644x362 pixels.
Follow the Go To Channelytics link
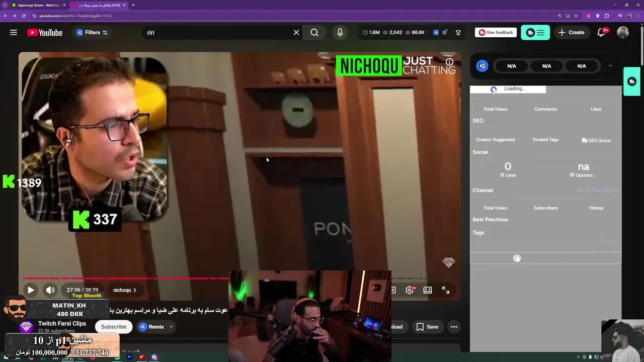(x=598, y=190)
